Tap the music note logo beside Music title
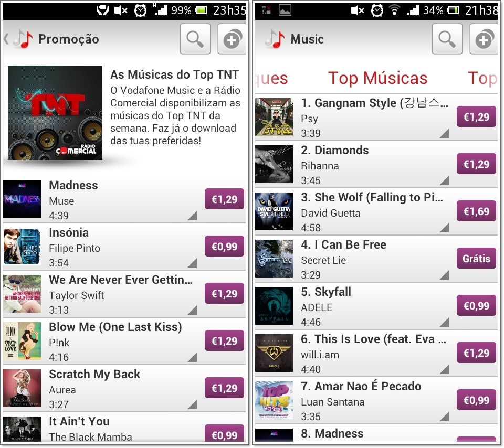 click(x=275, y=39)
